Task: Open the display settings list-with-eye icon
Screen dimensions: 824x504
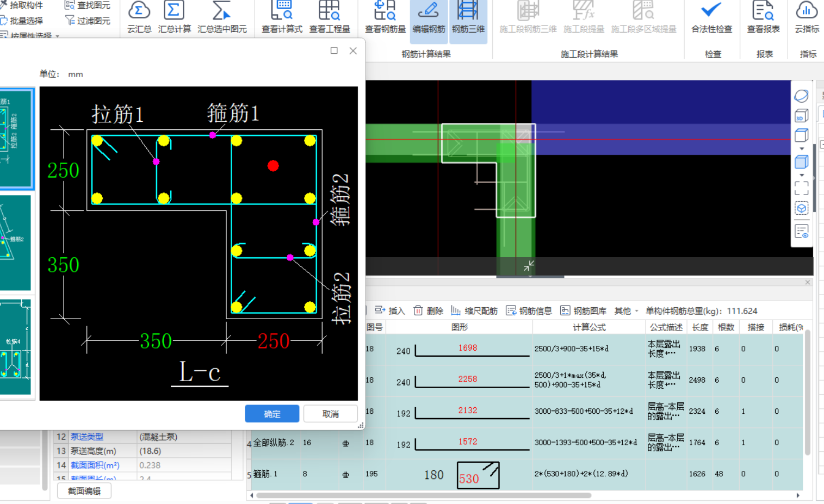Action: coord(801,232)
